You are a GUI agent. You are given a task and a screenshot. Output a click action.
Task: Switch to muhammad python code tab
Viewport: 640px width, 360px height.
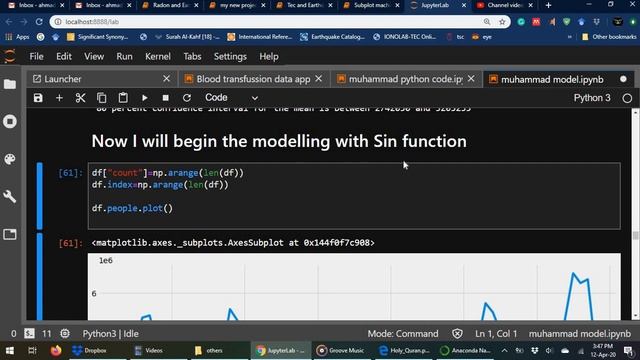pyautogui.click(x=405, y=79)
